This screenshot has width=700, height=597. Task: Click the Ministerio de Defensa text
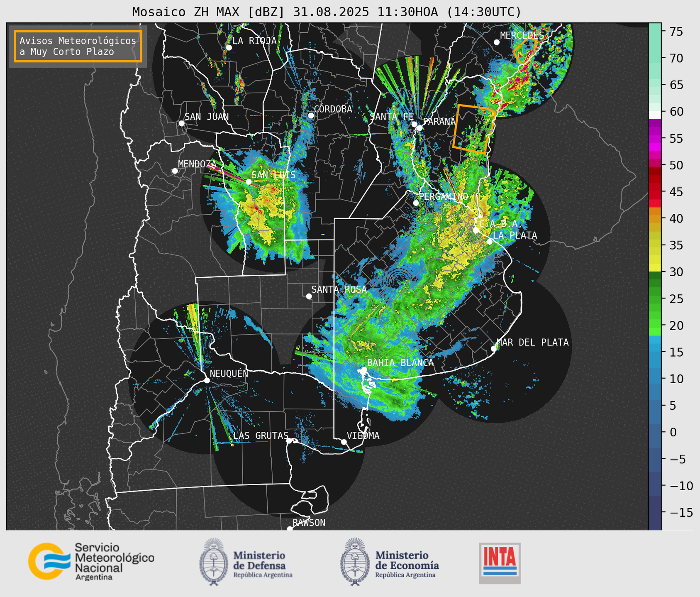(263, 564)
